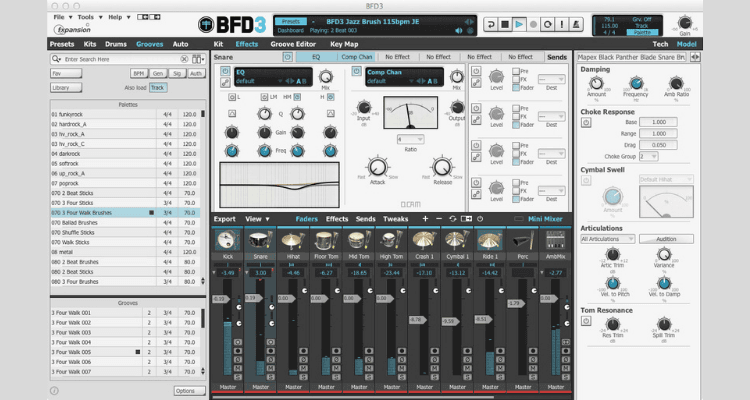This screenshot has height=400, width=750.
Task: Select the AmbMix mixer channel icon
Action: (555, 239)
